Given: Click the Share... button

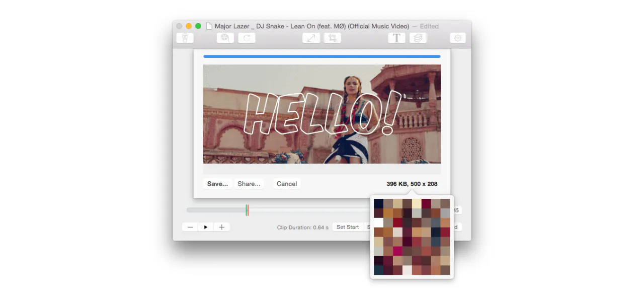Looking at the screenshot, I should pyautogui.click(x=249, y=184).
